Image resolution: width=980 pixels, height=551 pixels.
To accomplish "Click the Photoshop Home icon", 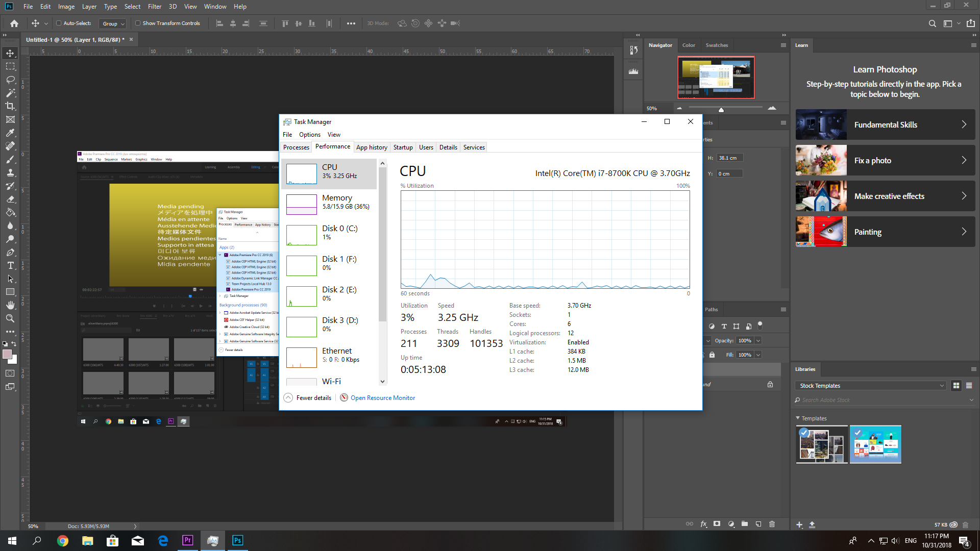I will pyautogui.click(x=14, y=23).
